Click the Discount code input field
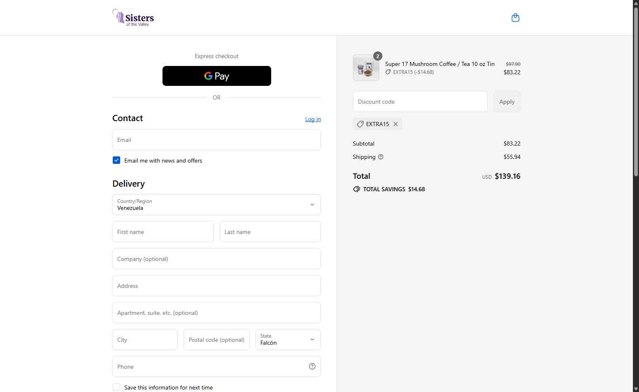Viewport: 639px width, 392px height. pyautogui.click(x=420, y=101)
